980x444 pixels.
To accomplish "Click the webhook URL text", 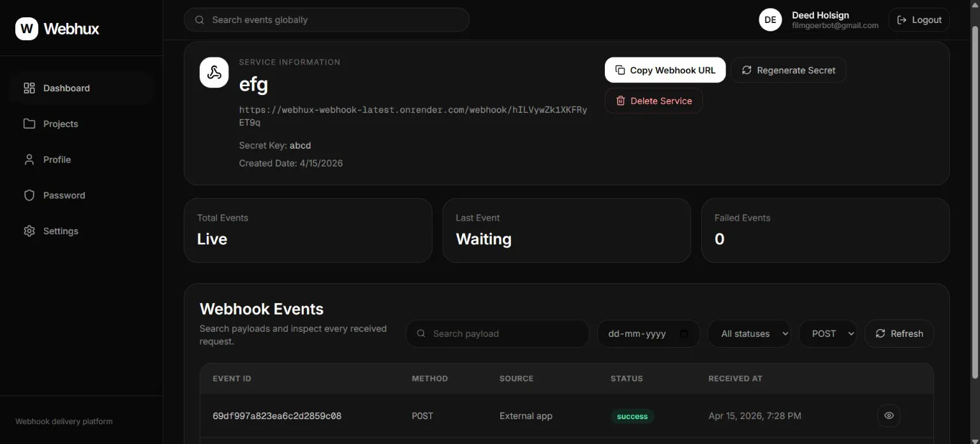I will pos(413,116).
